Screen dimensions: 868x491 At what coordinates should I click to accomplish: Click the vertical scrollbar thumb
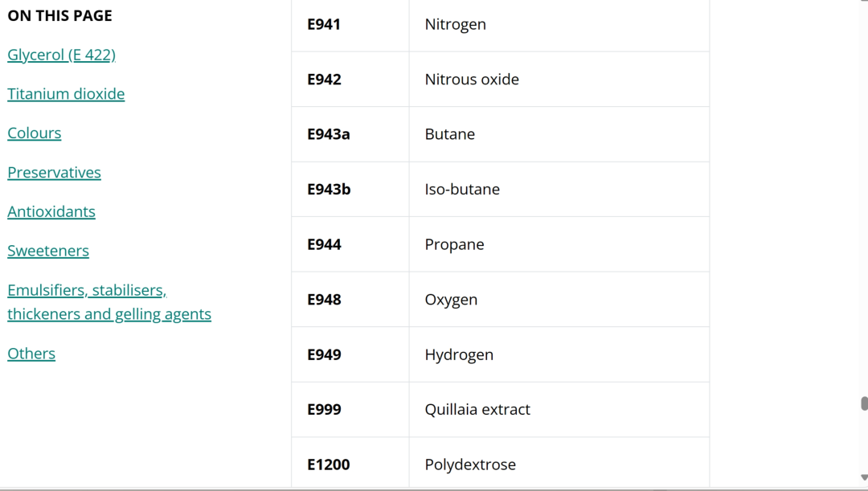click(x=864, y=403)
